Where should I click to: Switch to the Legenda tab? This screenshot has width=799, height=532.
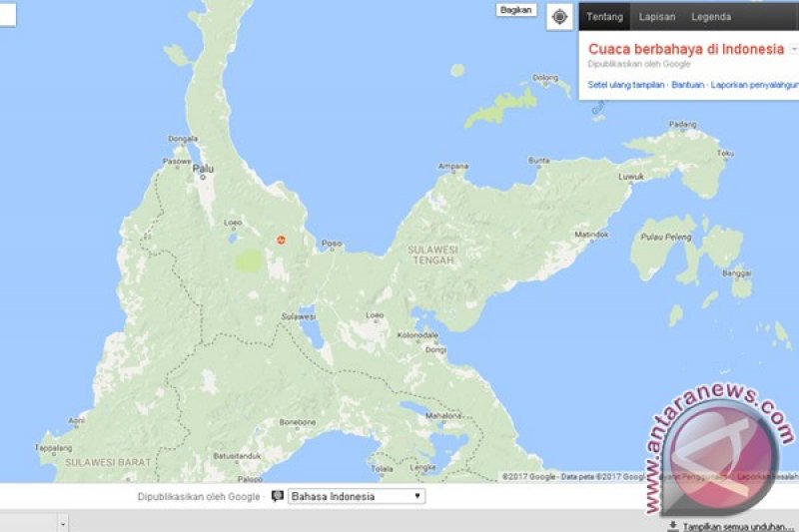click(711, 17)
